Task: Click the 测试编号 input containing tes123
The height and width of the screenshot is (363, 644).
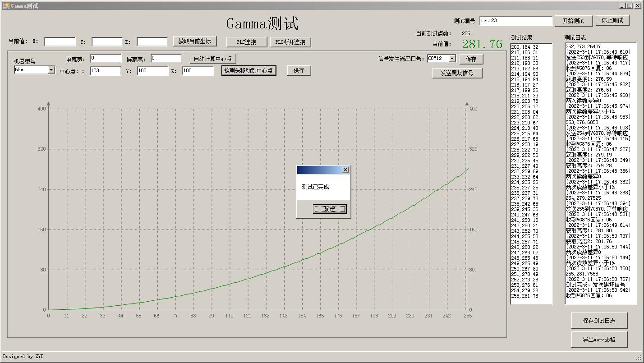Action: [x=515, y=20]
